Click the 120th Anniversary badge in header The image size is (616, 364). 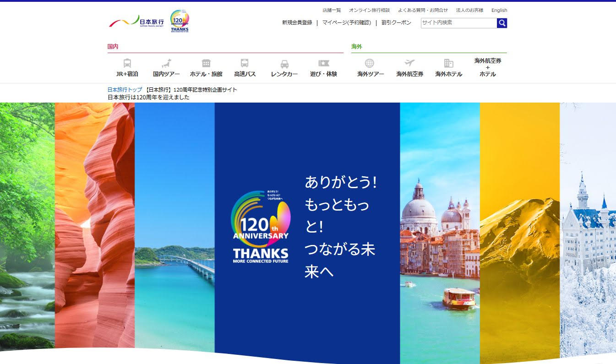(180, 21)
